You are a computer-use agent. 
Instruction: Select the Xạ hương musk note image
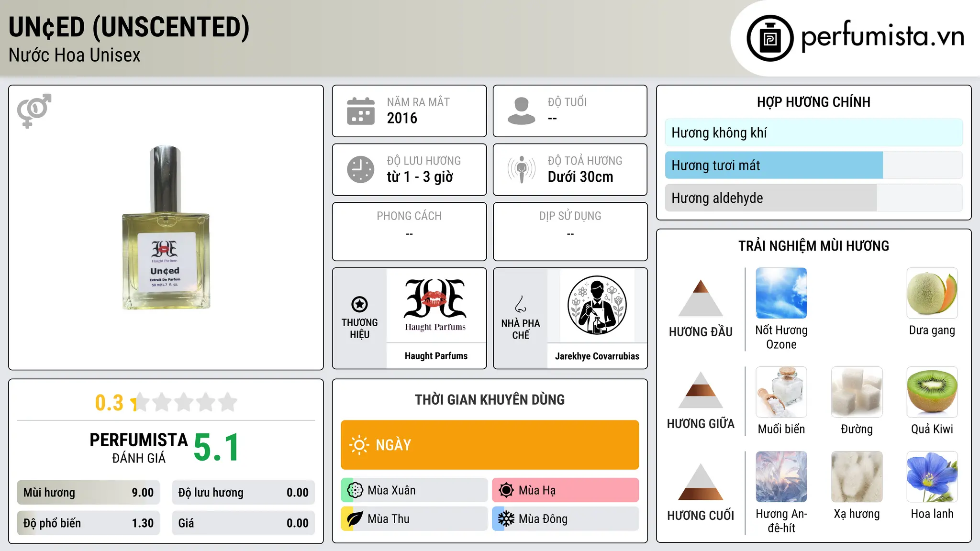coord(857,477)
